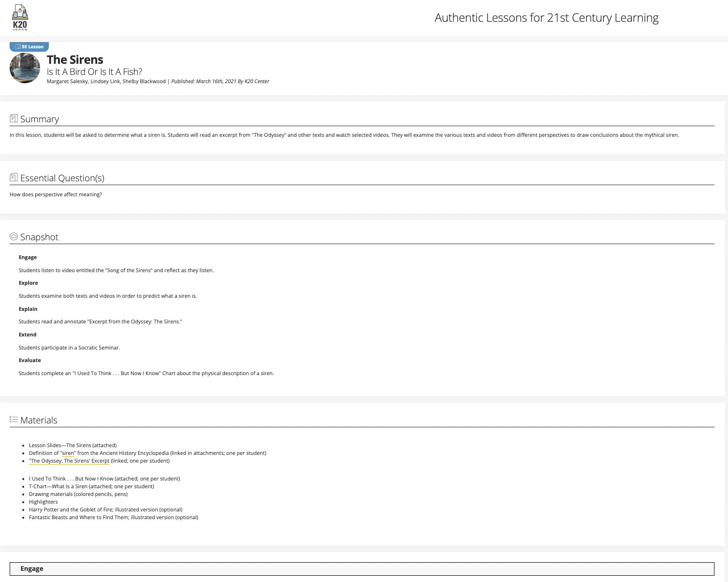Click the "5E Lesson" badge label
This screenshot has height=582, width=728.
[32, 47]
